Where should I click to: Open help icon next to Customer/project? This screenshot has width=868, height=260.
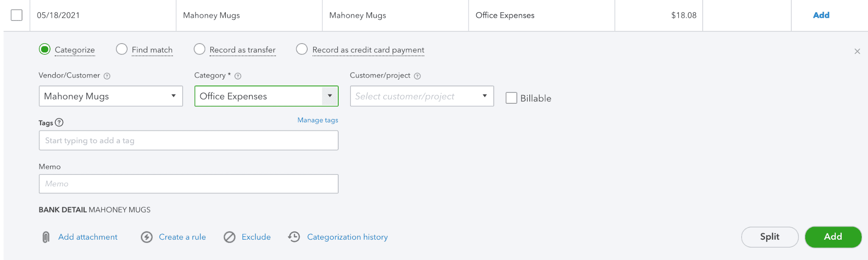tap(417, 76)
